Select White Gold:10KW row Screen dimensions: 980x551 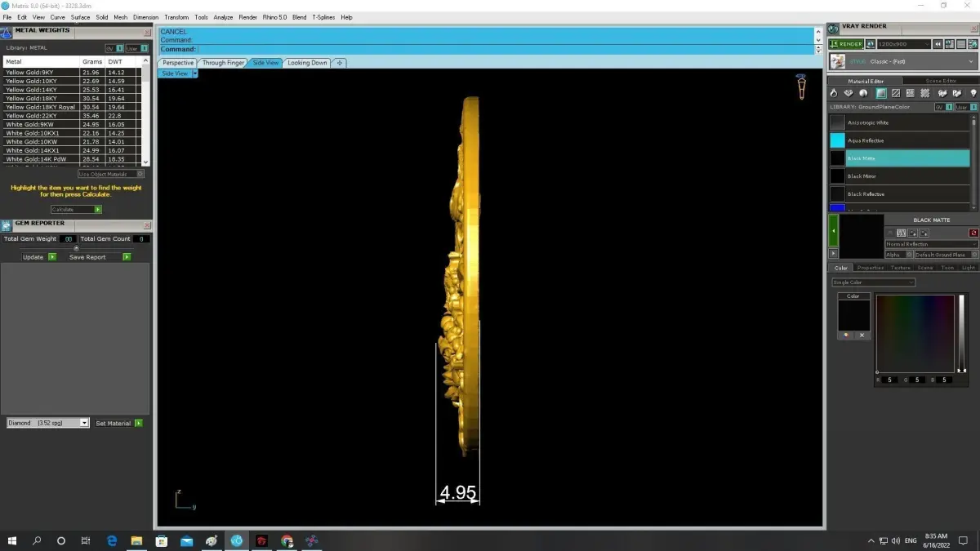72,142
